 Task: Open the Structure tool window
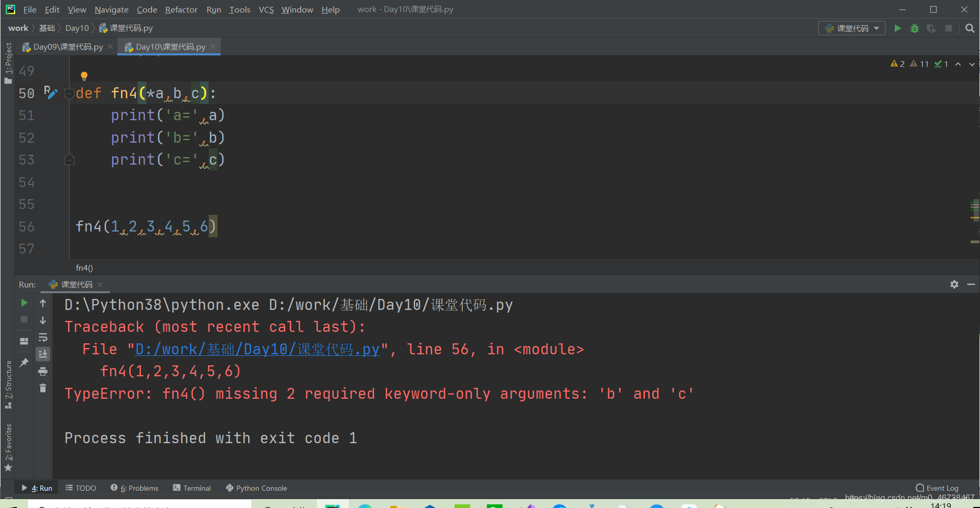tap(8, 385)
